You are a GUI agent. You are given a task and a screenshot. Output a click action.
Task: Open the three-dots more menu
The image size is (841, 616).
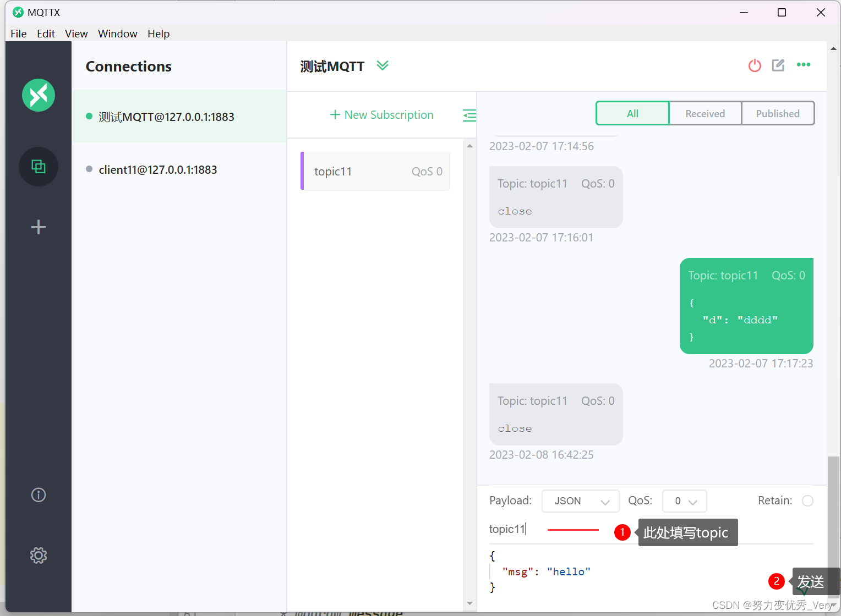click(804, 65)
